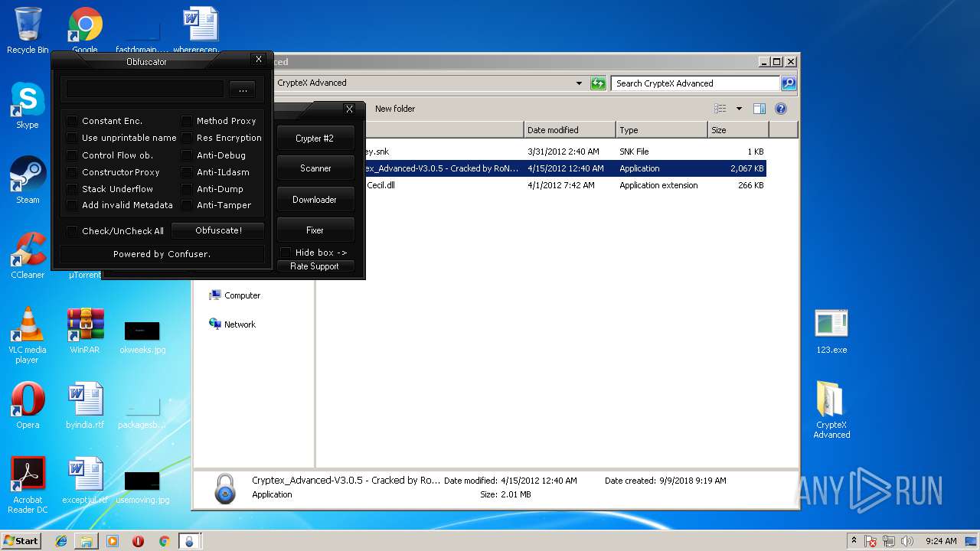Viewport: 980px width, 551px height.
Task: Enable the Anti-Debug checkbox
Action: (x=187, y=155)
